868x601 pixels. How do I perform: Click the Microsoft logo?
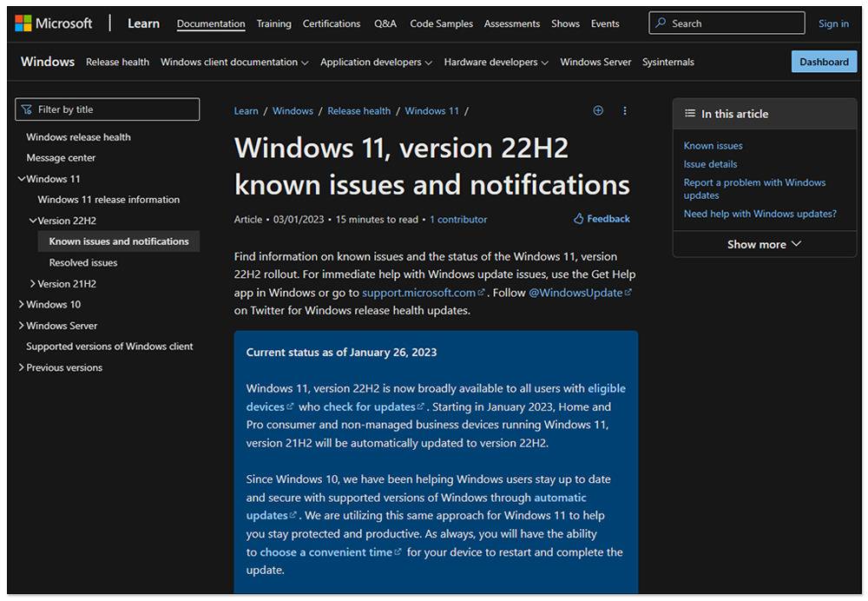(x=53, y=23)
